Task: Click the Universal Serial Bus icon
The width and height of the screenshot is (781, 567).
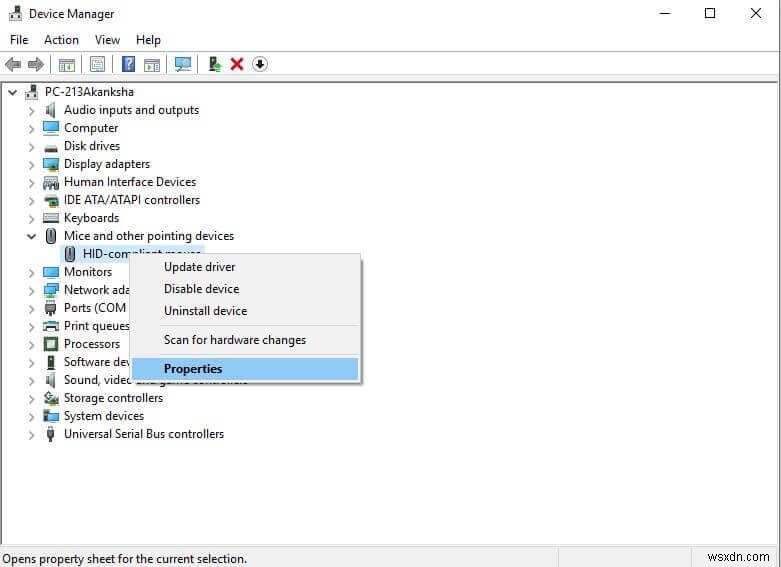Action: (x=50, y=434)
